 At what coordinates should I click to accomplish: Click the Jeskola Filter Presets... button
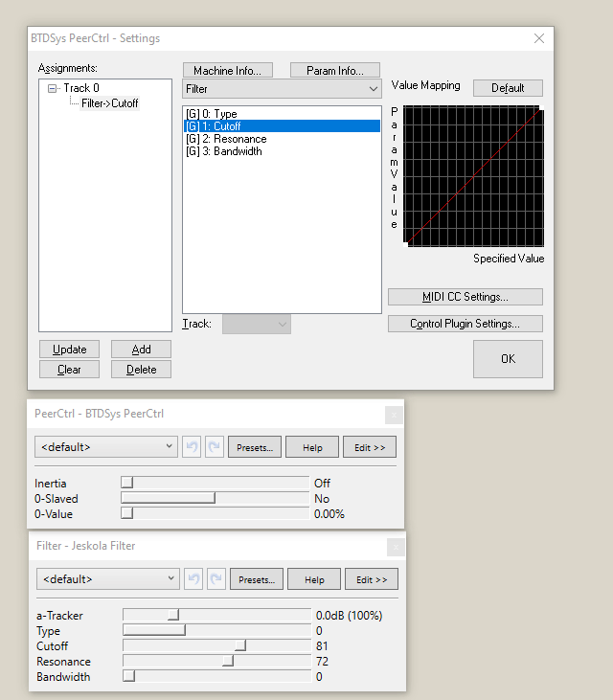point(257,579)
